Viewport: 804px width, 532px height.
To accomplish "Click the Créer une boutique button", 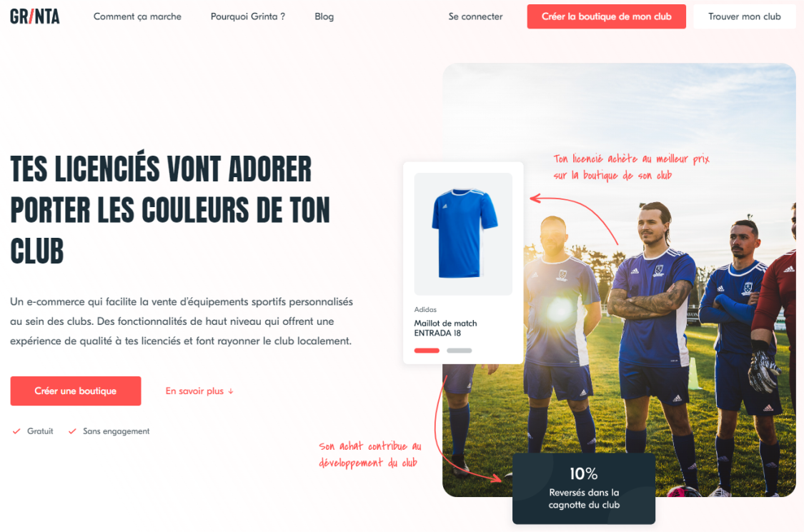I will point(75,391).
